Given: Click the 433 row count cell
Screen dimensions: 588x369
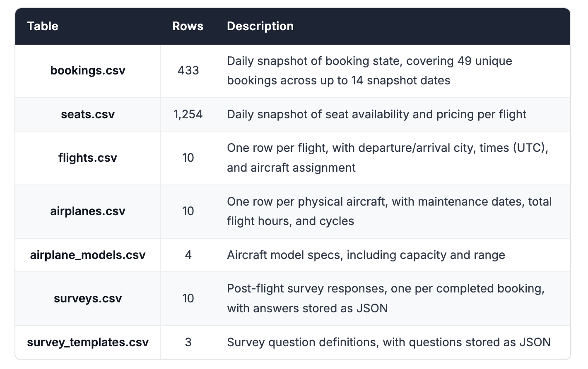Looking at the screenshot, I should pyautogui.click(x=188, y=70).
